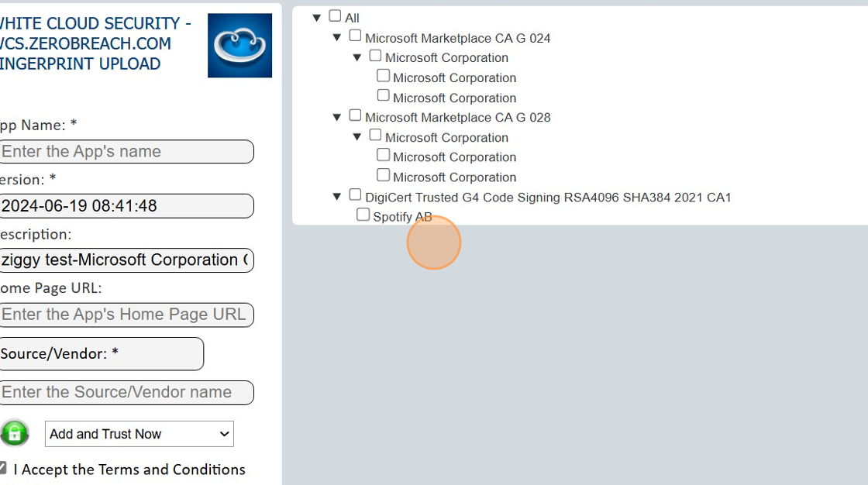The image size is (868, 485).
Task: Open the "Add and Trust Now" dropdown
Action: pyautogui.click(x=139, y=434)
